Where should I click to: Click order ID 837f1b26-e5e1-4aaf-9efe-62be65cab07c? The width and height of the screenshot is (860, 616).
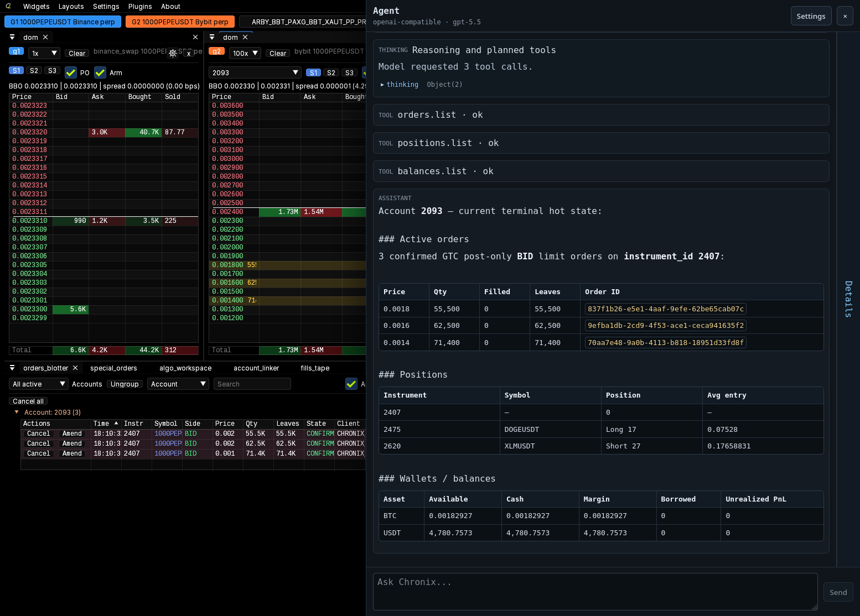[666, 309]
